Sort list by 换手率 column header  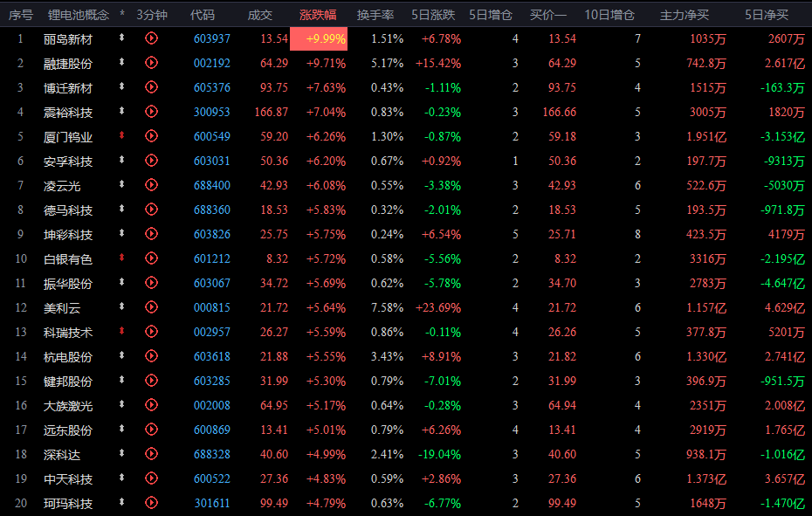point(375,15)
